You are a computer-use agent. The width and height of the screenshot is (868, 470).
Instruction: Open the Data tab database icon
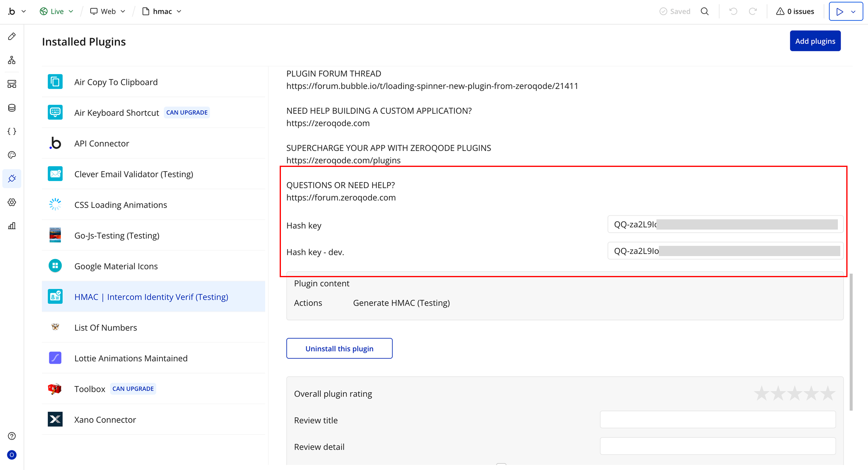(12, 108)
